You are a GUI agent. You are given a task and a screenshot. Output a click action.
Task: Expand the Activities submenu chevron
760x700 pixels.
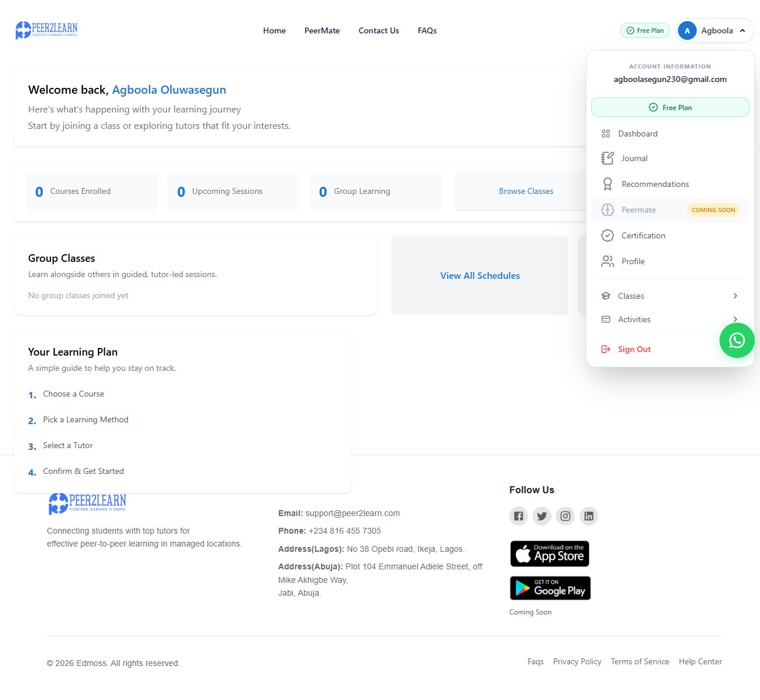pyautogui.click(x=735, y=319)
